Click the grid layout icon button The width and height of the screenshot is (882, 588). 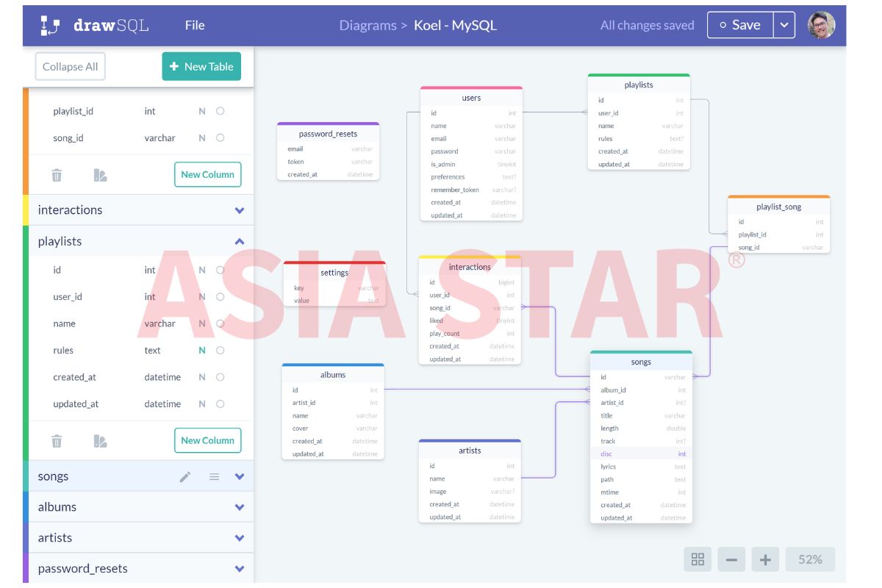[x=698, y=559]
